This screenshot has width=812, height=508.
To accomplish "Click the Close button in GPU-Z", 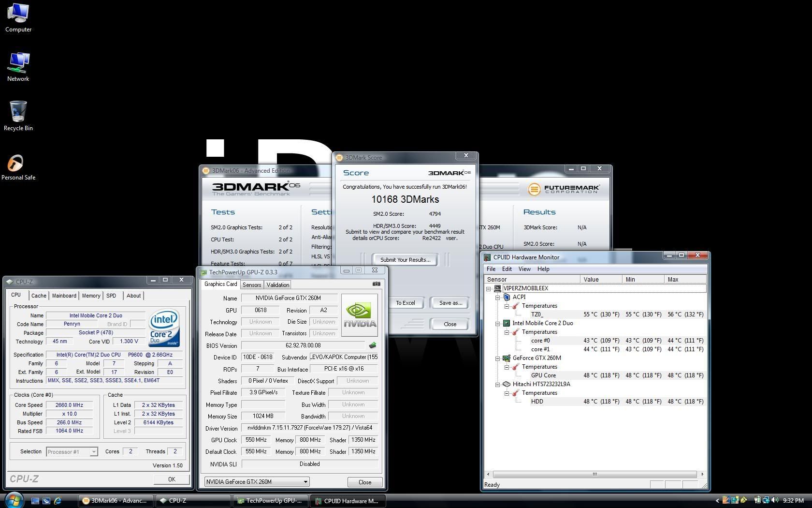I will click(x=365, y=482).
